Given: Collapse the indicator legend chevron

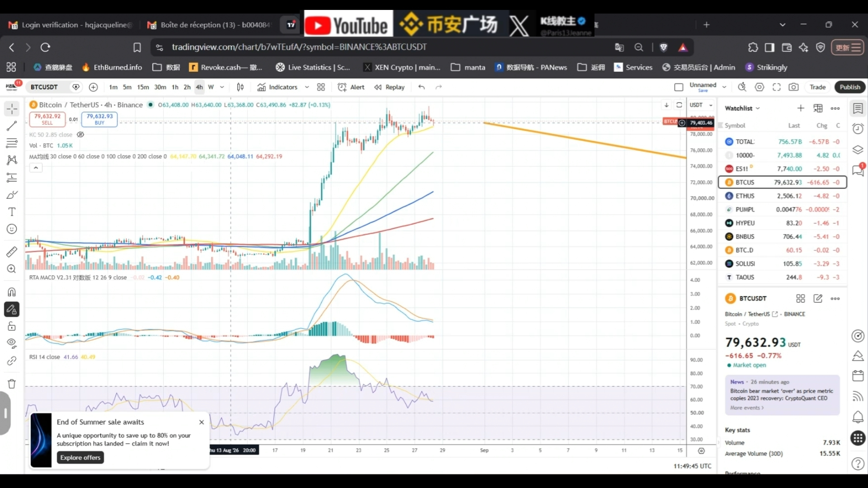Looking at the screenshot, I should point(36,168).
